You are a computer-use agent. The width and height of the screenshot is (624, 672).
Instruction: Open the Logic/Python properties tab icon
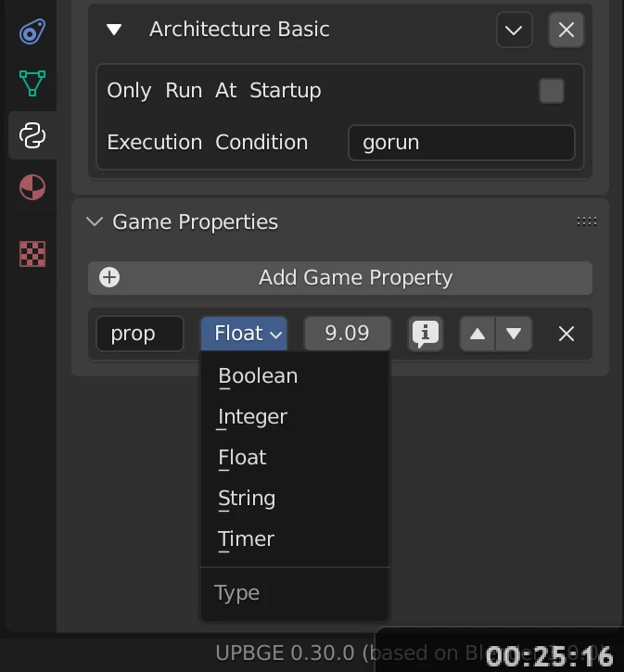pos(32,136)
